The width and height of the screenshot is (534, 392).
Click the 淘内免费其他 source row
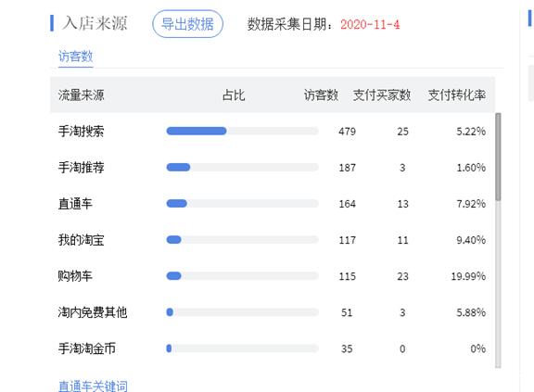(x=273, y=312)
